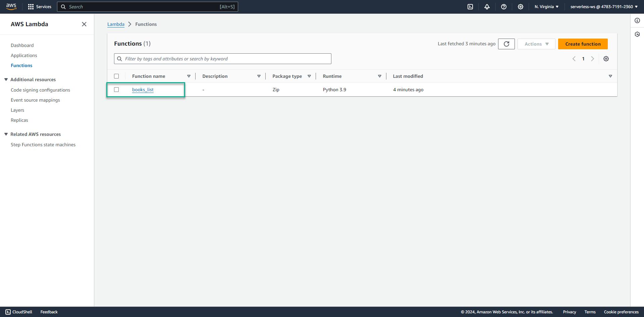644x317 pixels.
Task: Open the Terms link in footer
Action: coord(590,312)
